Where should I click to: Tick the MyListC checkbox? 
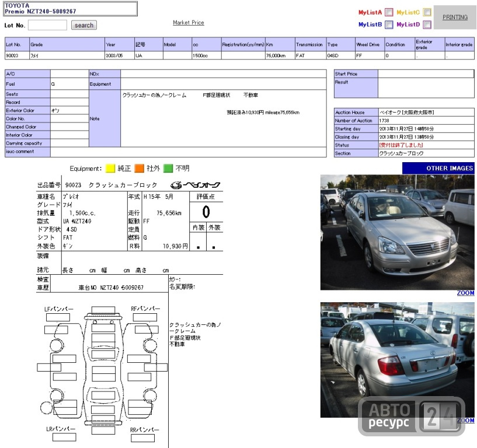(x=427, y=12)
